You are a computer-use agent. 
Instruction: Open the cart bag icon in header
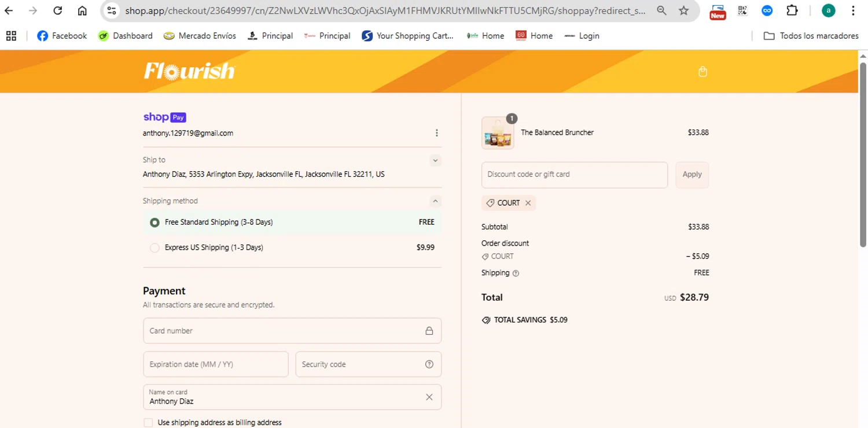tap(703, 72)
